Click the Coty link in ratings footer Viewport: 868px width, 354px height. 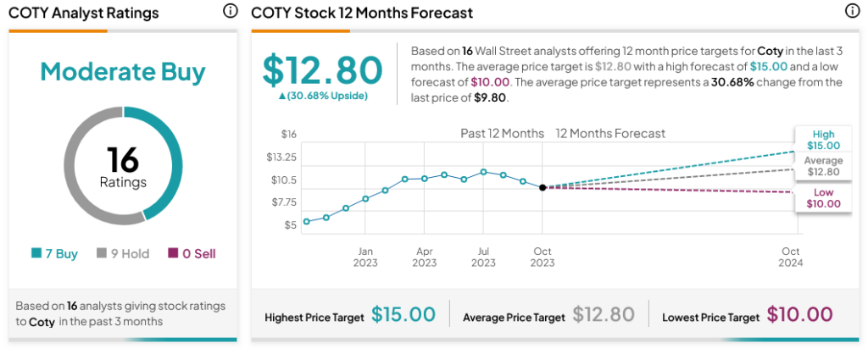click(x=42, y=322)
